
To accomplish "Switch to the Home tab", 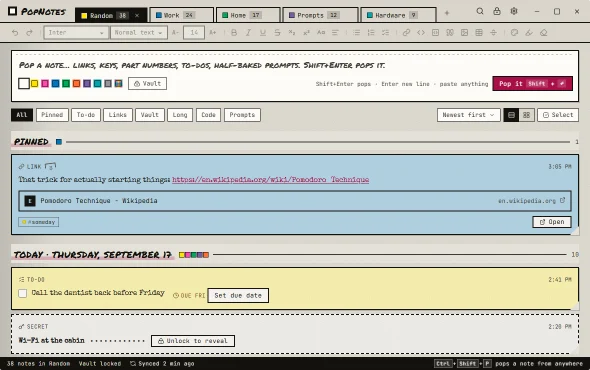I will [x=248, y=15].
